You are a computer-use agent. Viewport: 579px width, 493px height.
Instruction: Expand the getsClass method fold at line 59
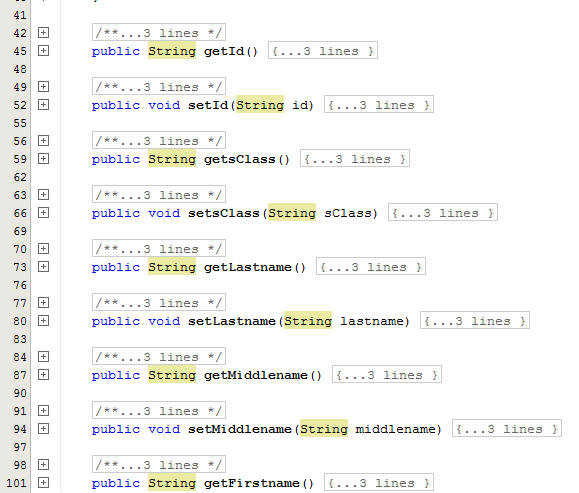tap(43, 159)
